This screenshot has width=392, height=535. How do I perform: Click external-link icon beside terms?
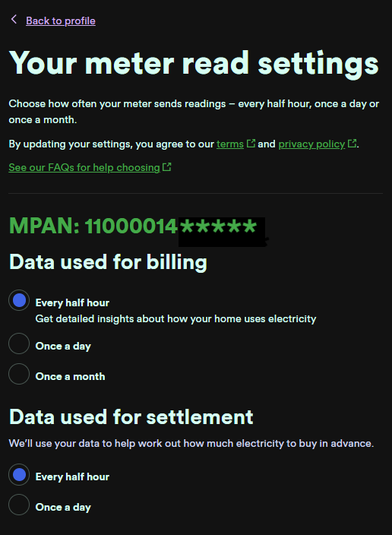(251, 144)
